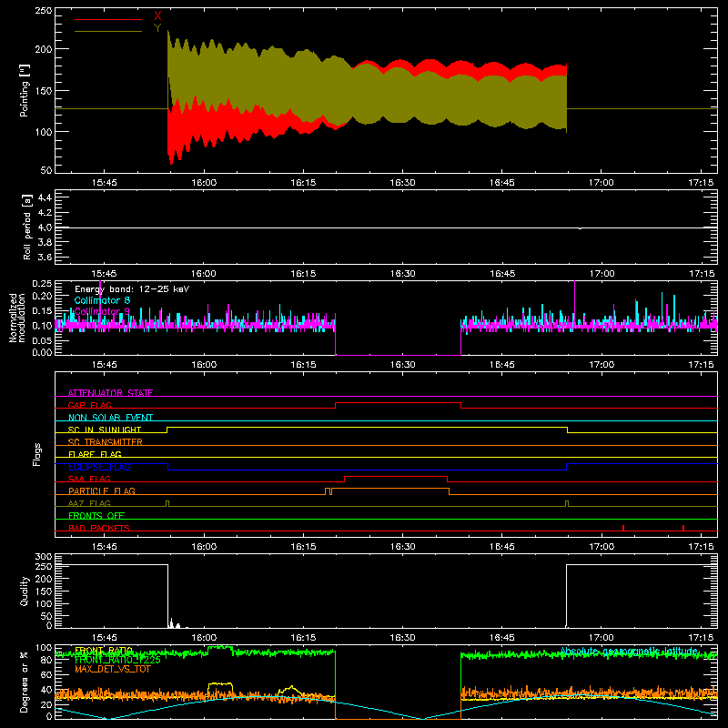728x728 pixels.
Task: Click the 'Quality' vertical axis title
Action: (25, 591)
